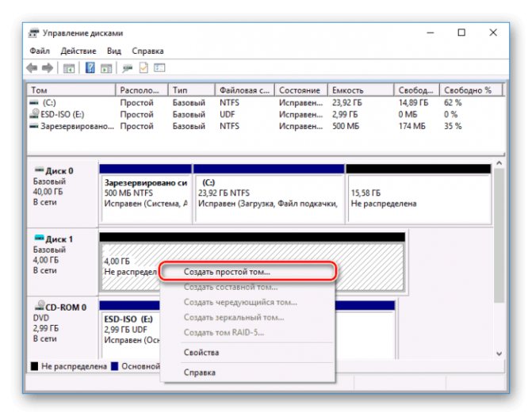Click the Диск 1 label 4,00 ГБ

click(46, 260)
